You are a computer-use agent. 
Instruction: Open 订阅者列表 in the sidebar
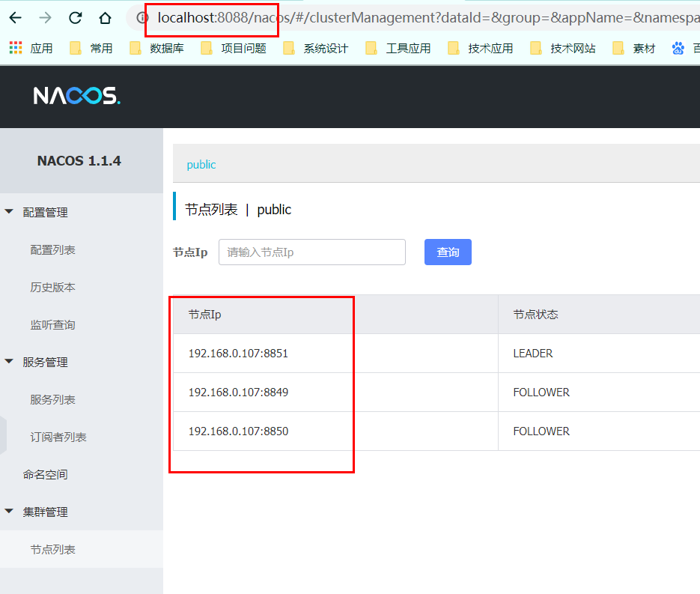pyautogui.click(x=58, y=437)
